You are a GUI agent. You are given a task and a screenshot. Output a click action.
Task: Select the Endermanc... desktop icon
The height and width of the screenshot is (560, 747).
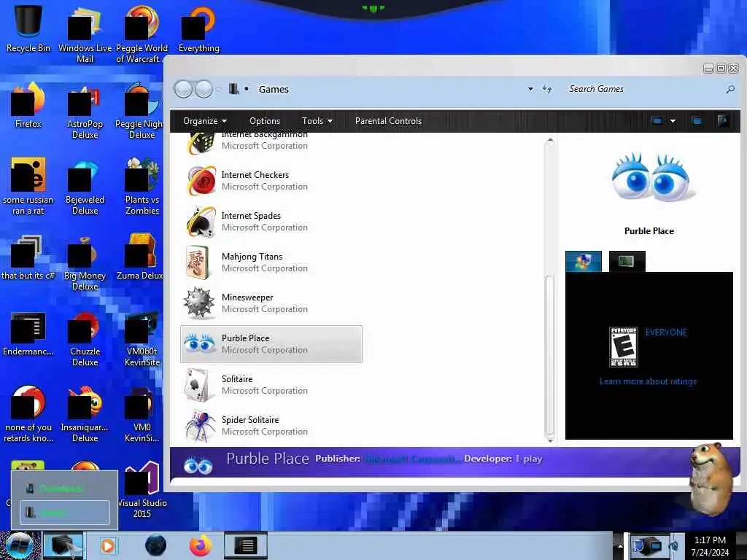pos(28,334)
